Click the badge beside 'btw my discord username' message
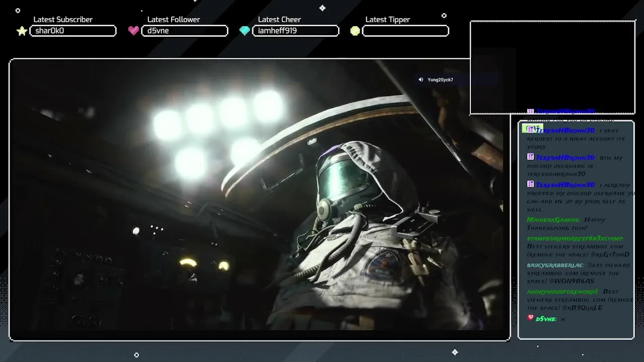The width and height of the screenshot is (644, 362). coord(530,157)
